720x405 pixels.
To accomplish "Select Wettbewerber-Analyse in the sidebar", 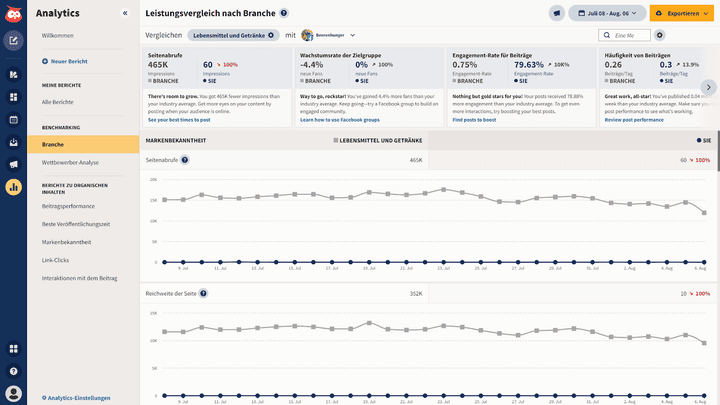I will coord(70,162).
